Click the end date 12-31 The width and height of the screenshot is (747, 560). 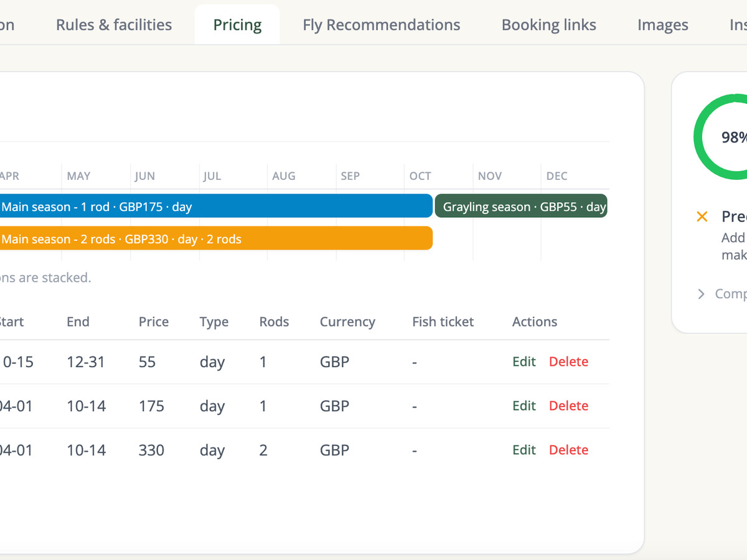pos(86,362)
